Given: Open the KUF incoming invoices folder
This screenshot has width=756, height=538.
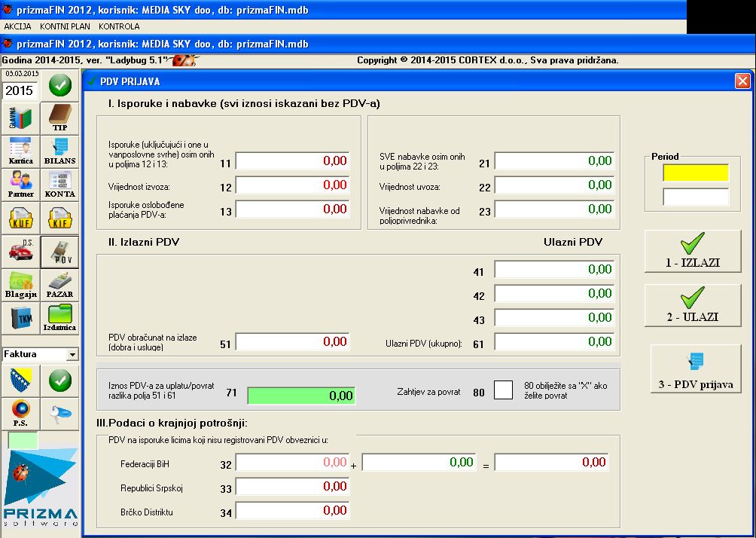Looking at the screenshot, I should coord(20,218).
